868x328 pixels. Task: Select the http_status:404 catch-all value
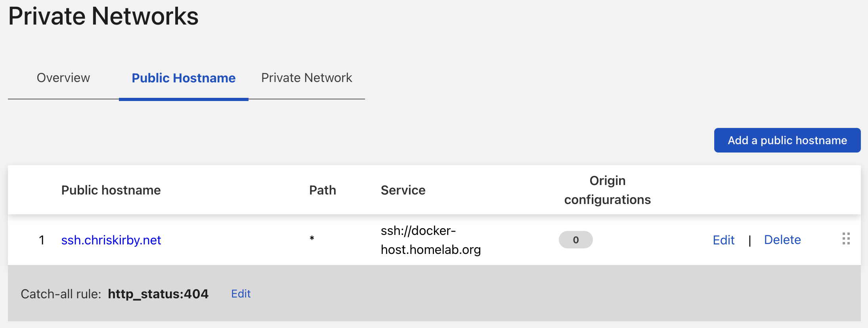[158, 294]
